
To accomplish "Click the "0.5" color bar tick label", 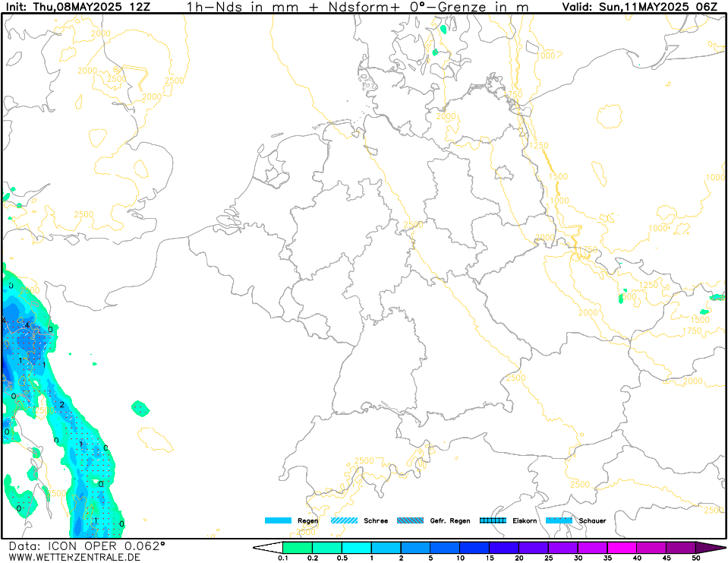I will (342, 558).
